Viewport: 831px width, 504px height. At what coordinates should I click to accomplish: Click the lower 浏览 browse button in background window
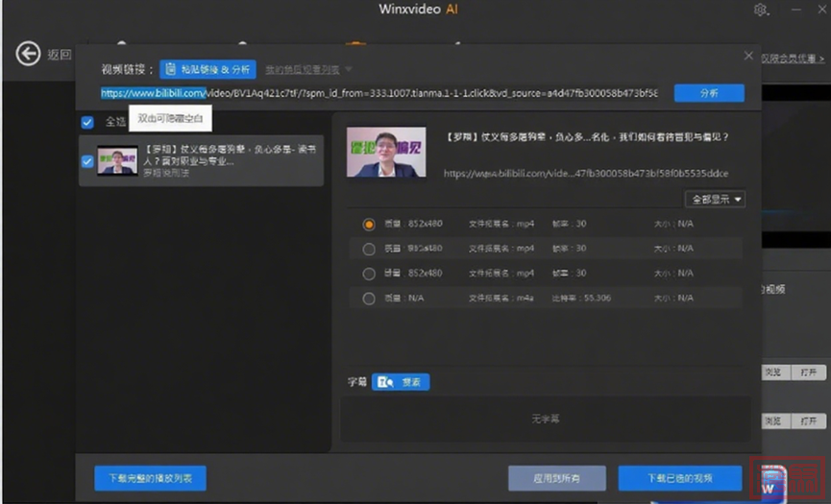[x=776, y=420]
